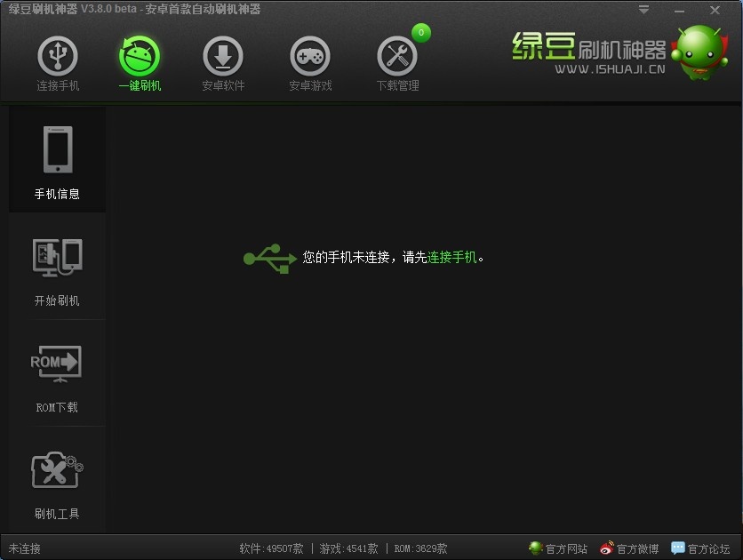Open the 连接手机 (connect phone) toolbar icon
743x560 pixels.
coord(58,63)
